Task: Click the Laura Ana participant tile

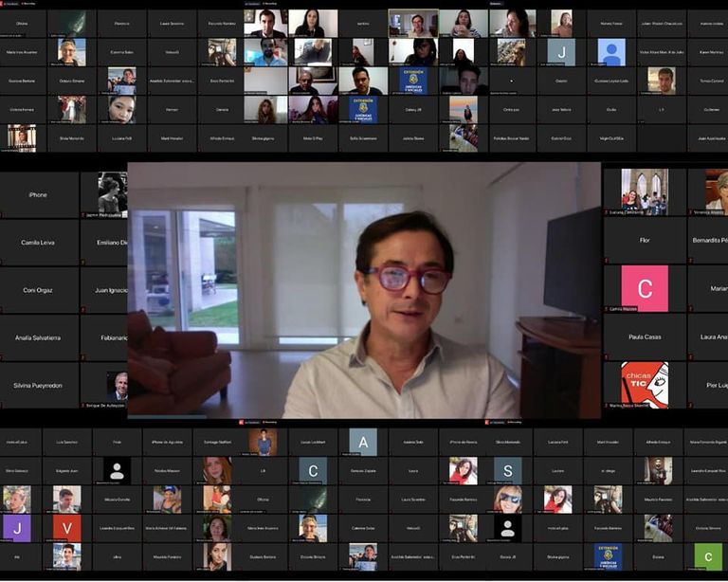Action: (x=708, y=336)
